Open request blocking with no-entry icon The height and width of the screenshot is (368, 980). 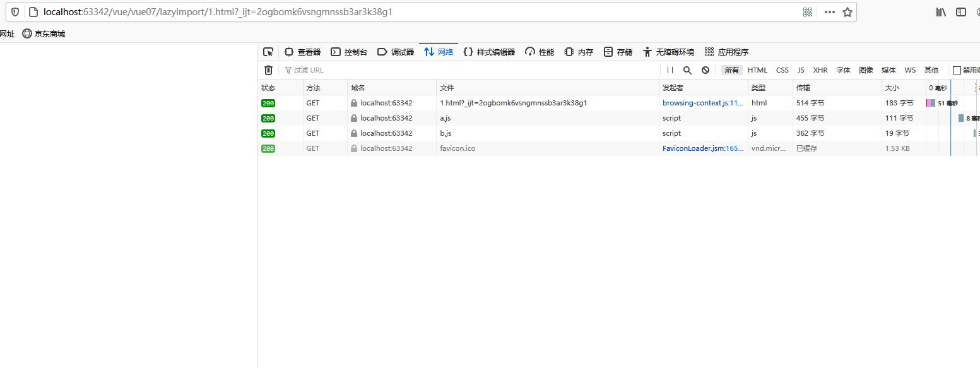(705, 70)
